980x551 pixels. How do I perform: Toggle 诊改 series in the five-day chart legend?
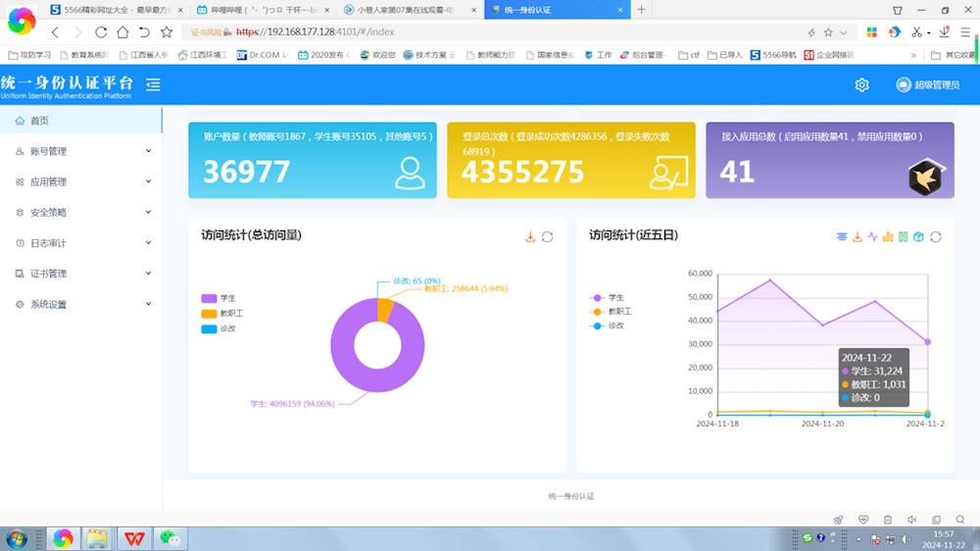pyautogui.click(x=610, y=326)
